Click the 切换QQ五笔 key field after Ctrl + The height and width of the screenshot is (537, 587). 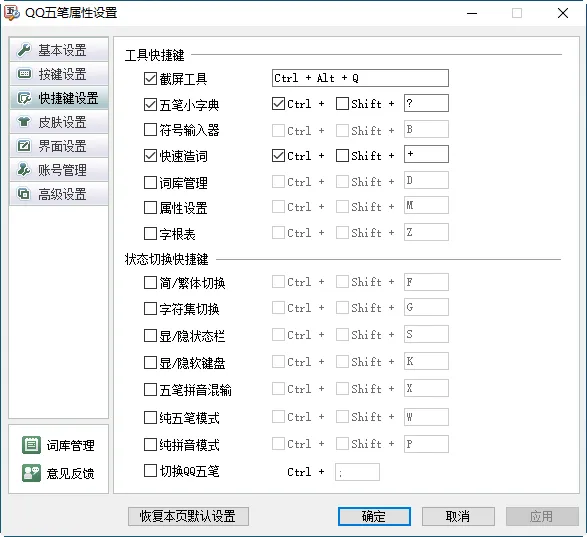tap(358, 472)
